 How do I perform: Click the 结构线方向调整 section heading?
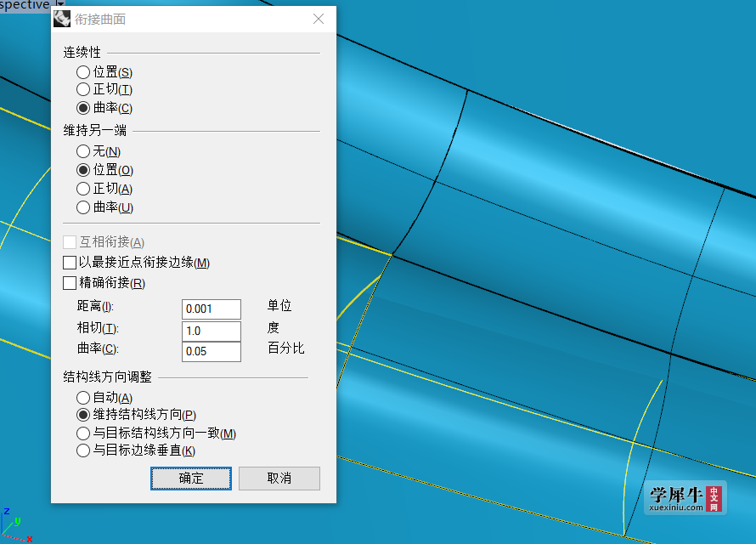click(108, 377)
